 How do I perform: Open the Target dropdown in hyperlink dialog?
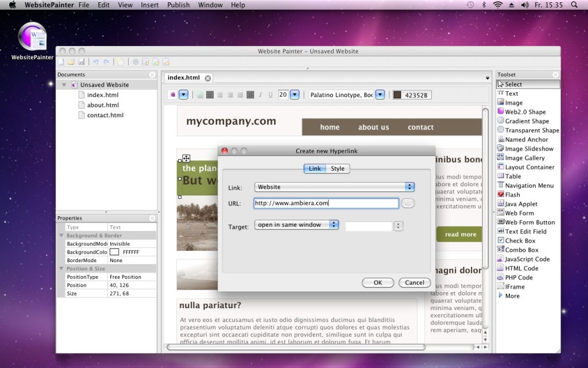point(332,225)
